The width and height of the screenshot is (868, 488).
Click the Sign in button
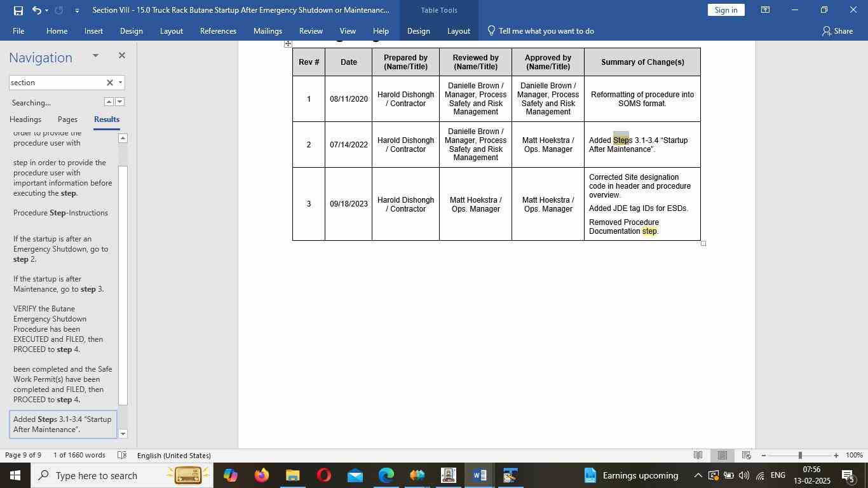pos(726,10)
